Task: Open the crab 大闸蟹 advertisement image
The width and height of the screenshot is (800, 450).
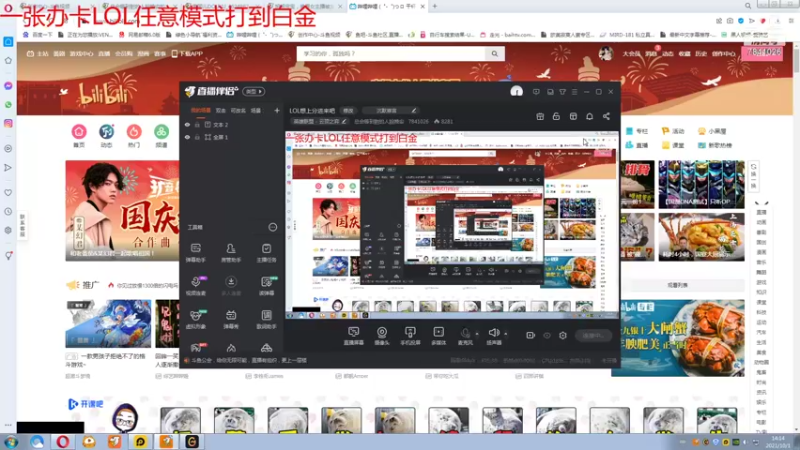Action: point(678,338)
